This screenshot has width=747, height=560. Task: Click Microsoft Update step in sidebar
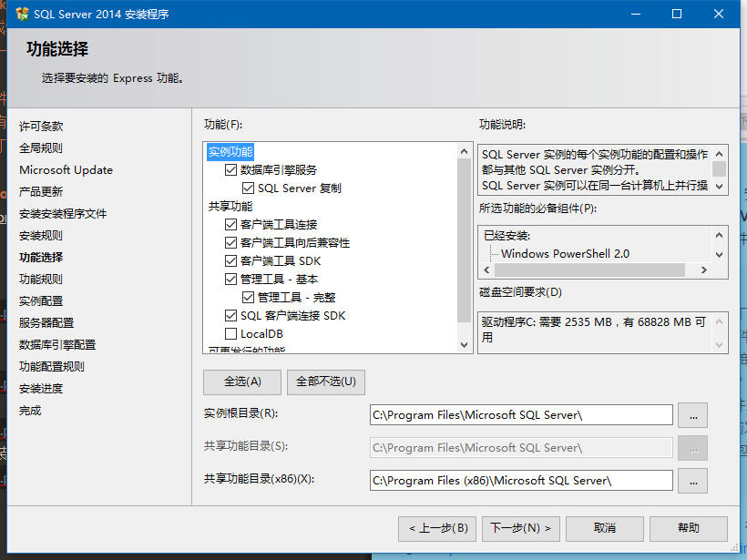pyautogui.click(x=67, y=170)
